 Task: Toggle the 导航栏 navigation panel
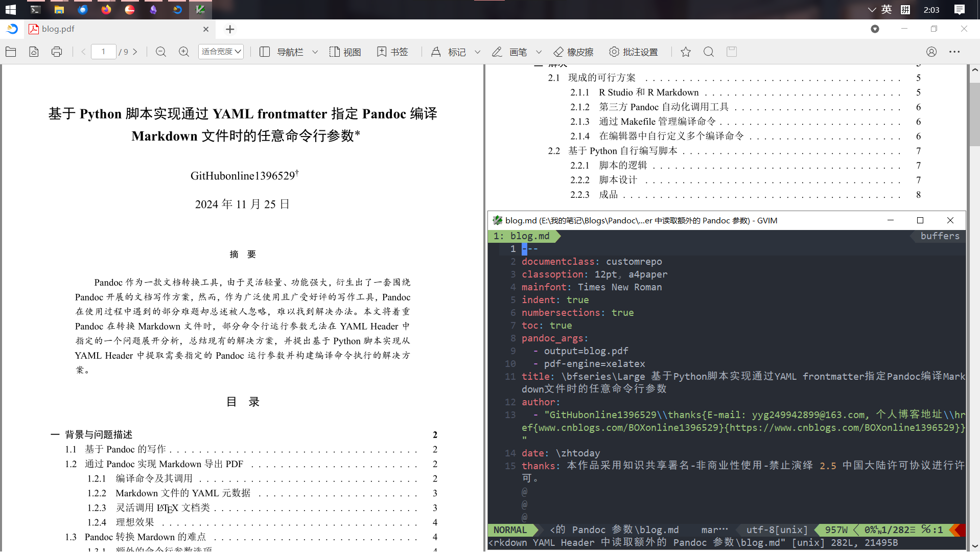[282, 52]
